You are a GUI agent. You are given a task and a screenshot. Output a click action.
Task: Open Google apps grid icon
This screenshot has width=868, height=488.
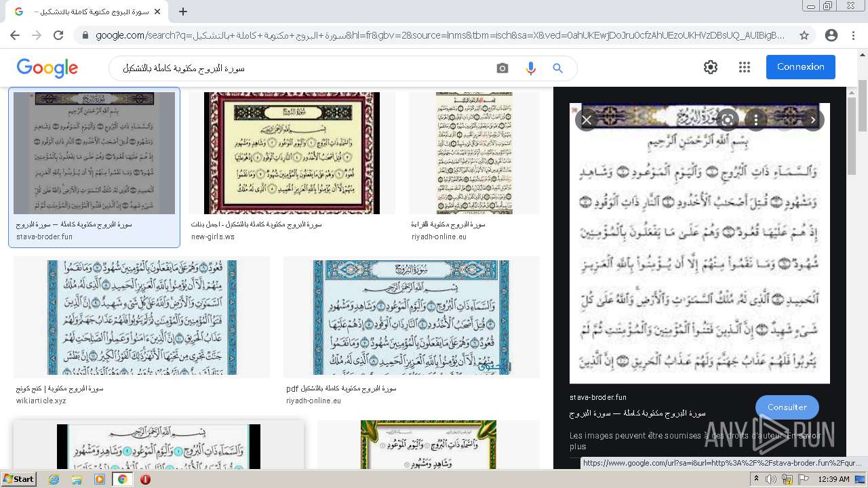(745, 67)
